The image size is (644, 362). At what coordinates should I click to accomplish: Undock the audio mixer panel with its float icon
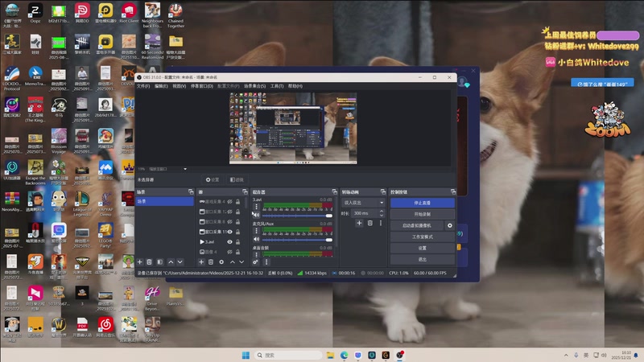[334, 191]
